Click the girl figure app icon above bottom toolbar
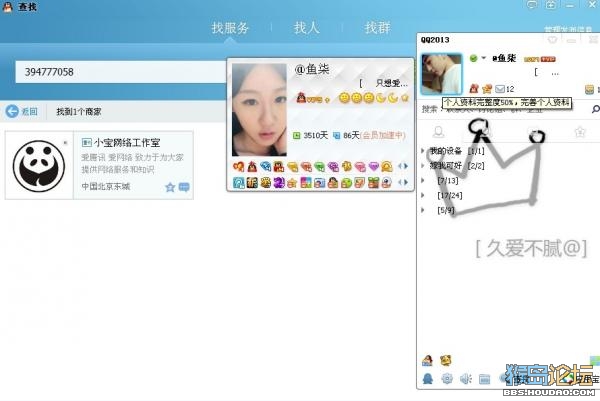The height and width of the screenshot is (401, 600). click(427, 360)
